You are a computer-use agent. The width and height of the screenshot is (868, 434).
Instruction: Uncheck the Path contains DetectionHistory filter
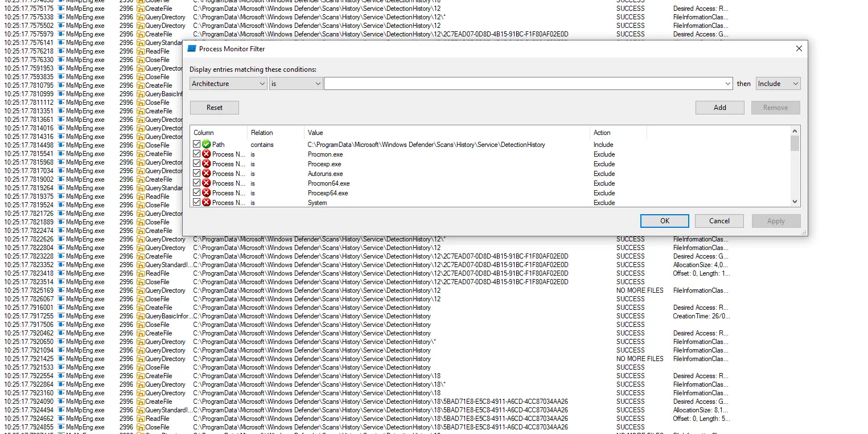pos(197,145)
